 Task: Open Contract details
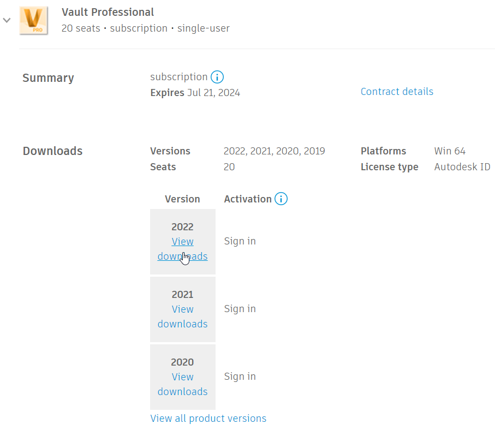point(397,92)
